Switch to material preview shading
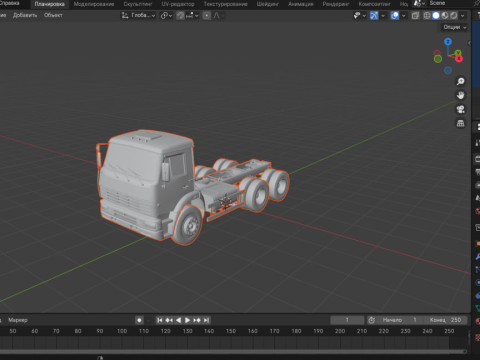Image resolution: width=480 pixels, height=360 pixels. click(445, 15)
